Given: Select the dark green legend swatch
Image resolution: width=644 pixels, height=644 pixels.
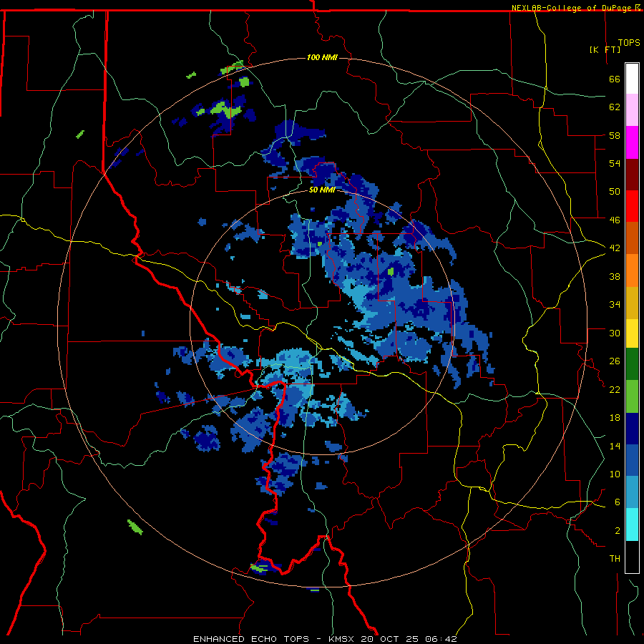Looking at the screenshot, I should click(632, 364).
